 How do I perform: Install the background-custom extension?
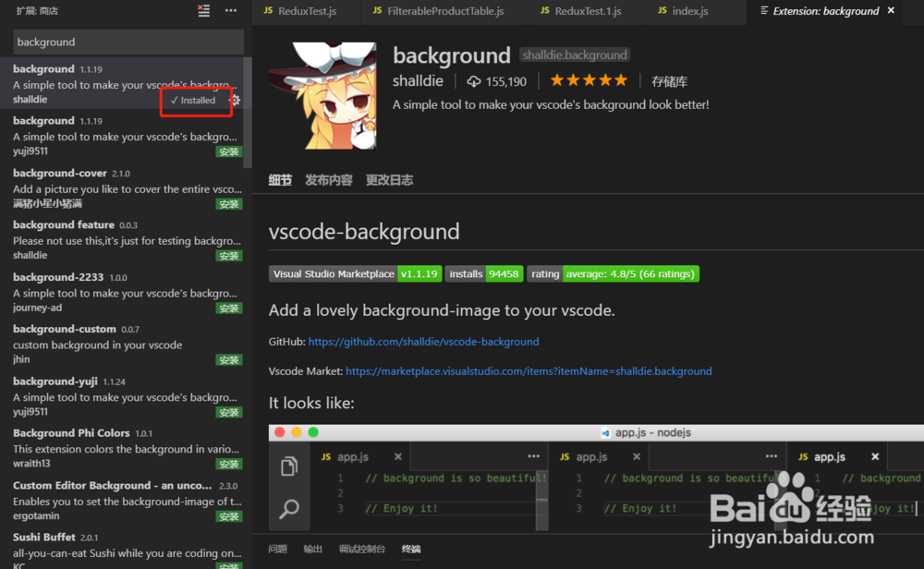[228, 360]
